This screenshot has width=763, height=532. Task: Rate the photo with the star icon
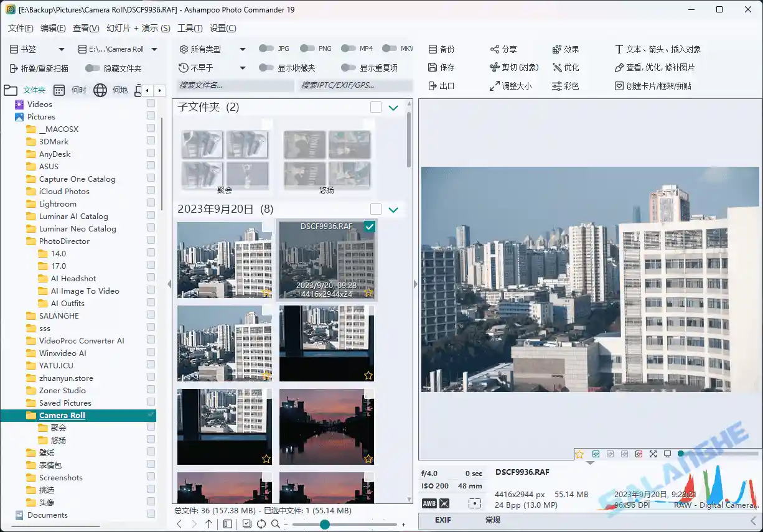click(579, 454)
